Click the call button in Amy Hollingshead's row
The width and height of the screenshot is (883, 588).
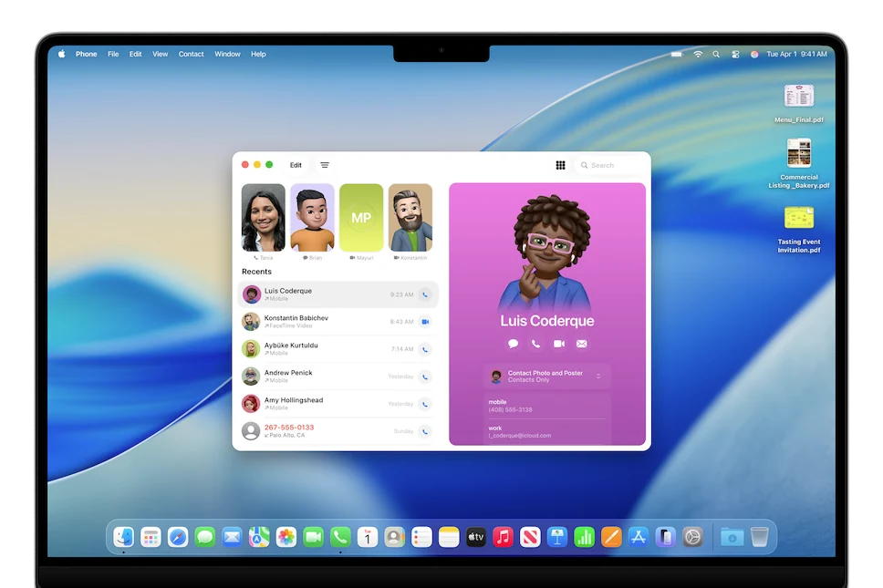point(425,404)
